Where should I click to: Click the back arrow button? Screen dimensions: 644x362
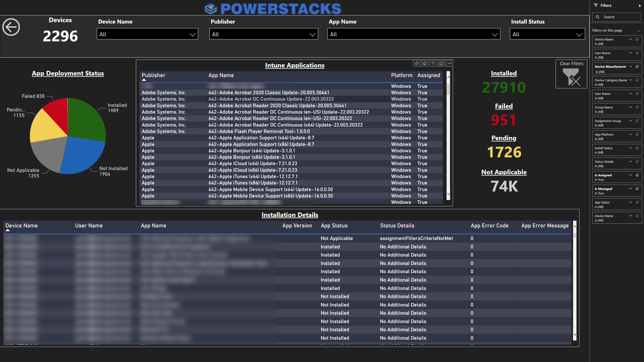11,27
